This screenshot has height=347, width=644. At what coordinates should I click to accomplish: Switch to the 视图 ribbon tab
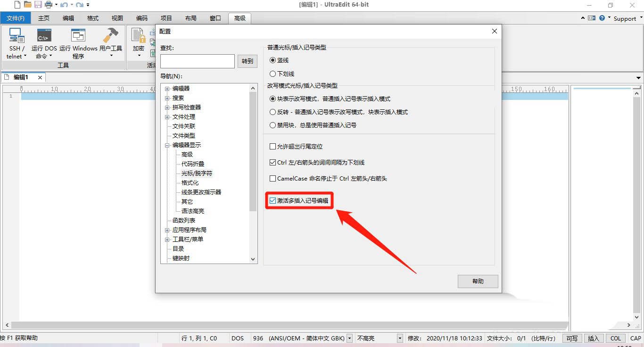click(x=117, y=18)
